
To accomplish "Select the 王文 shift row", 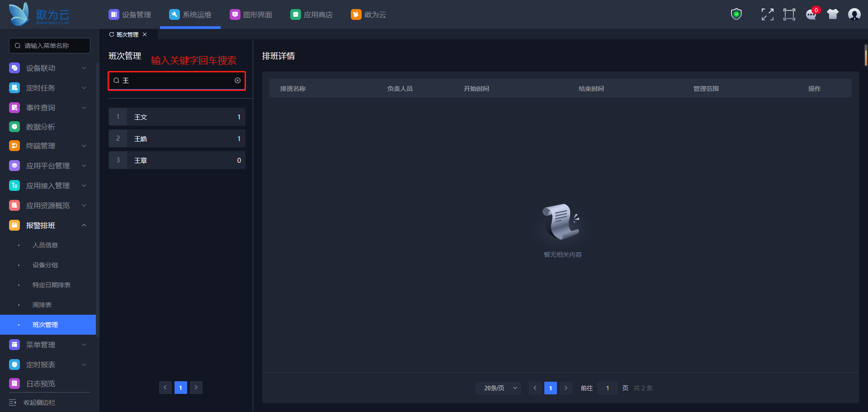I will pyautogui.click(x=177, y=117).
